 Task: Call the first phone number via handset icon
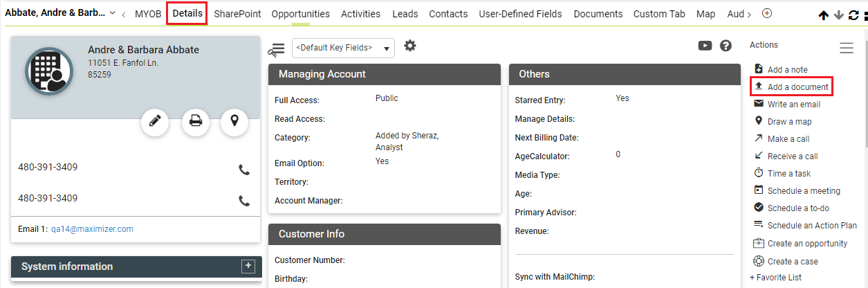tap(244, 169)
